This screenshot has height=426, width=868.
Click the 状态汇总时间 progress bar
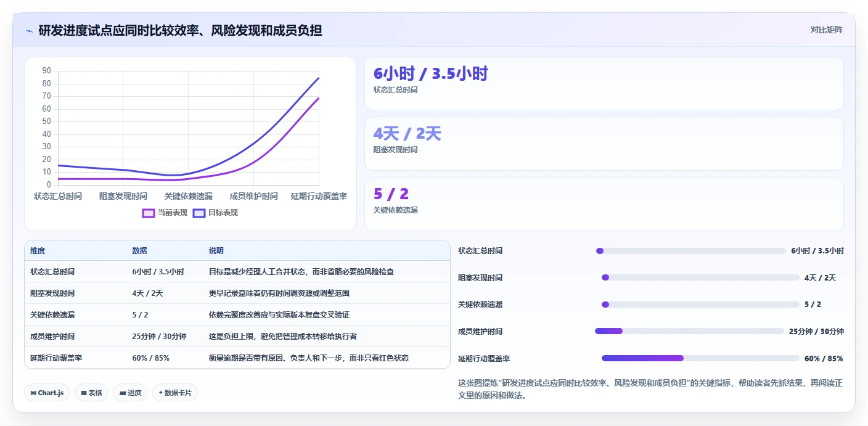691,251
